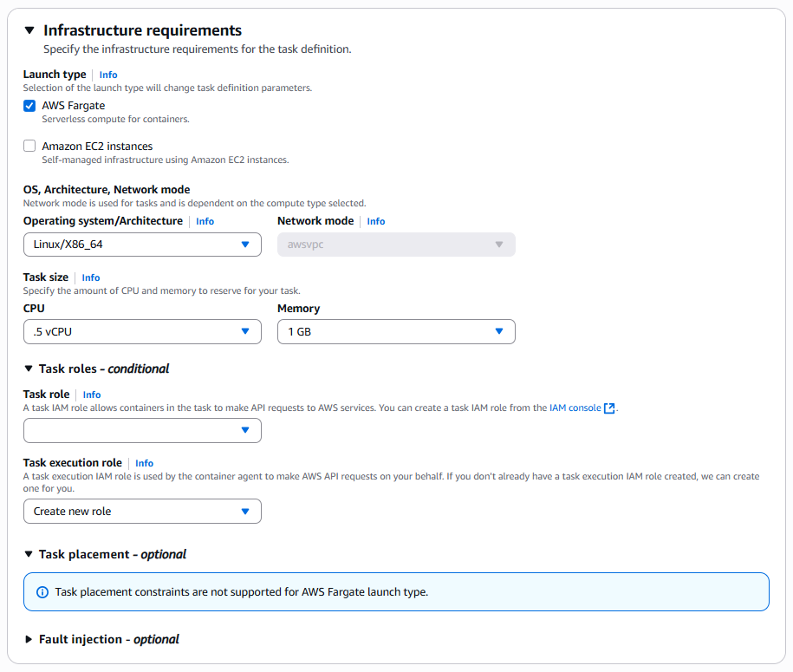Open the empty Task role dropdown
This screenshot has width=793, height=672.
(142, 431)
